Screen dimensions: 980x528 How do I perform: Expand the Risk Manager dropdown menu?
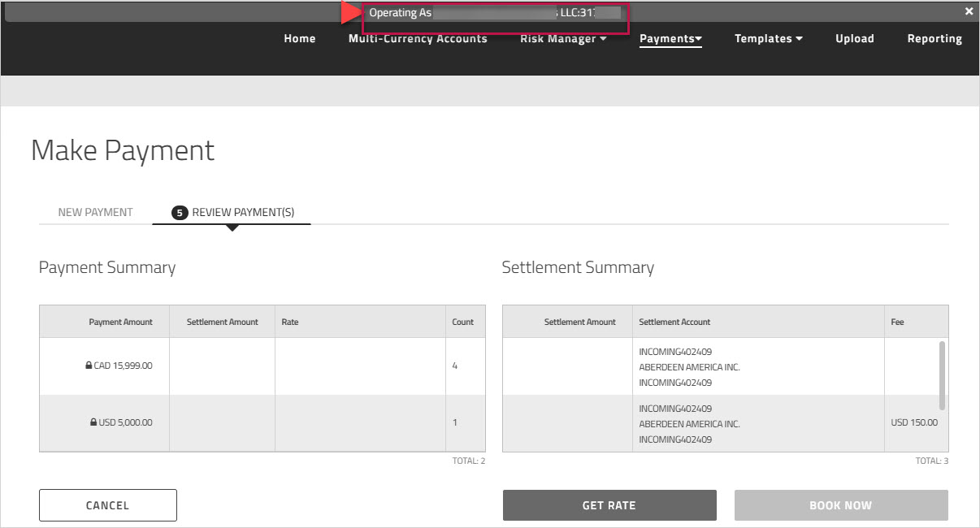click(563, 39)
